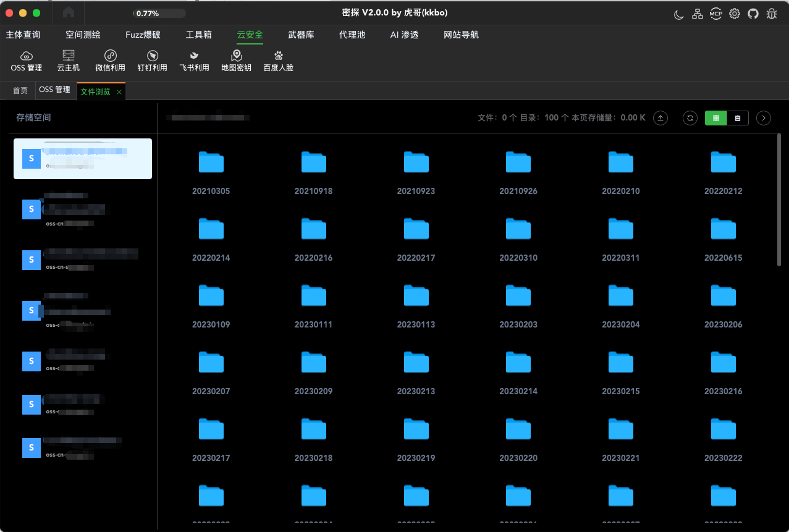This screenshot has height=532, width=789.
Task: Open 微信利用 tool
Action: click(111, 61)
